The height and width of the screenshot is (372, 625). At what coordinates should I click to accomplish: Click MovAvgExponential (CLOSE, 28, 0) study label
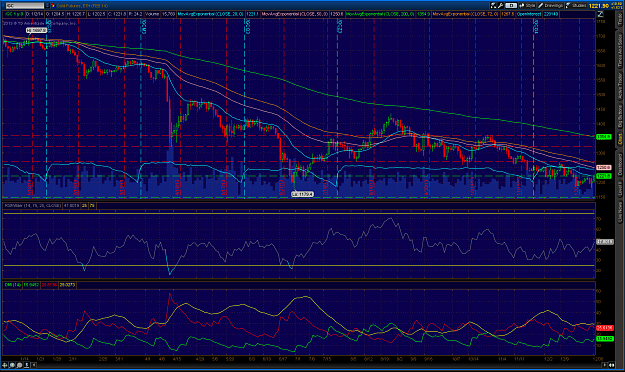(210, 14)
